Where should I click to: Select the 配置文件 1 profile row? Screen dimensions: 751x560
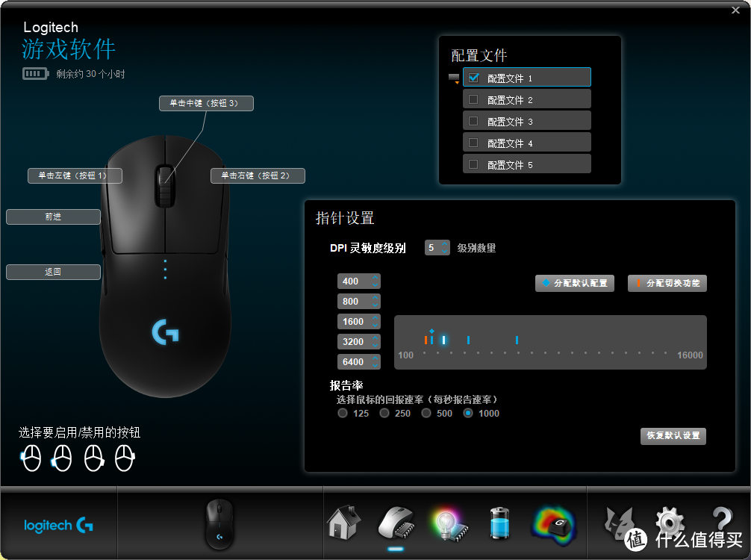(x=527, y=77)
